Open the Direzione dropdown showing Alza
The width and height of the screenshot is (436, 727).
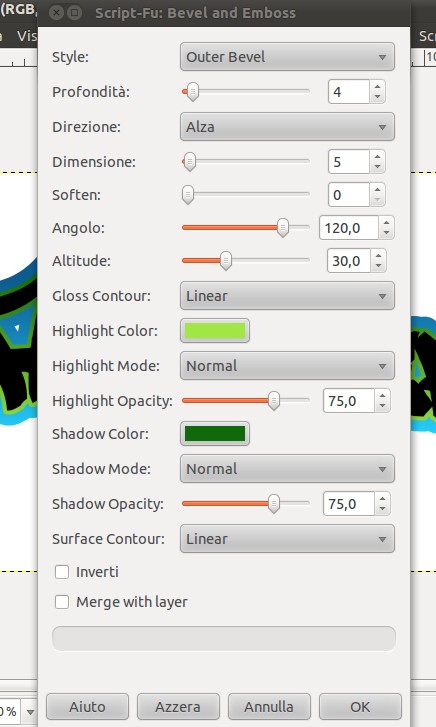coord(287,127)
